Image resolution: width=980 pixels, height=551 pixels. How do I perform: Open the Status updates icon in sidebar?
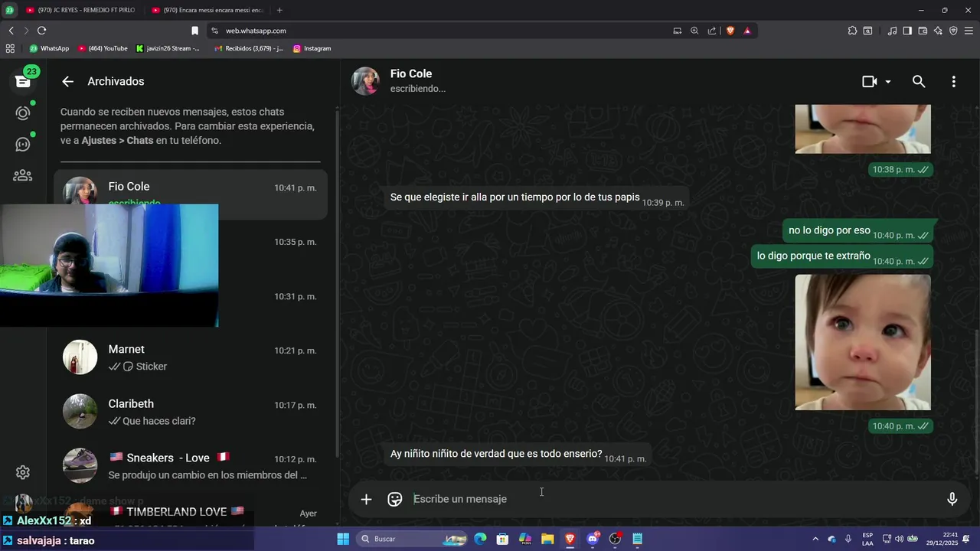[23, 112]
